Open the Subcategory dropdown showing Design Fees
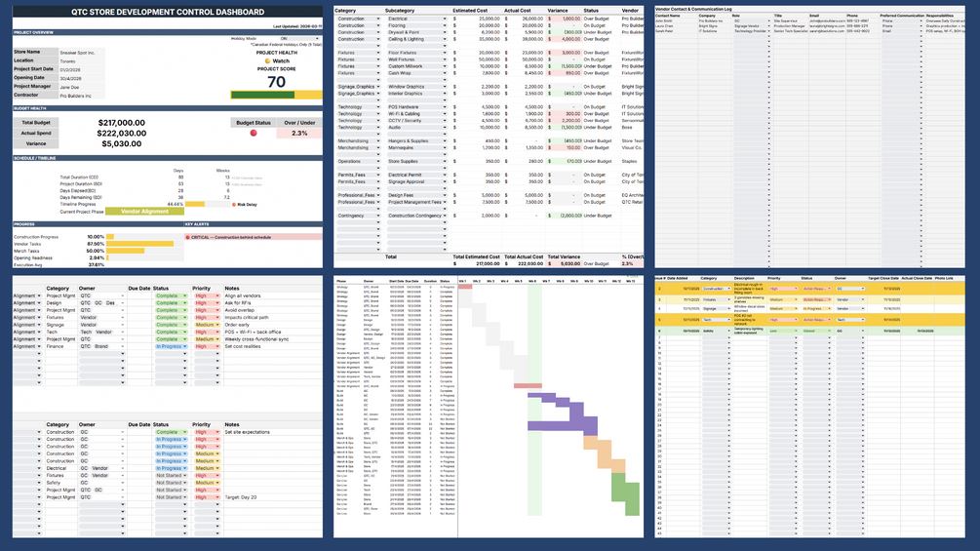980x551 pixels. pyautogui.click(x=417, y=195)
